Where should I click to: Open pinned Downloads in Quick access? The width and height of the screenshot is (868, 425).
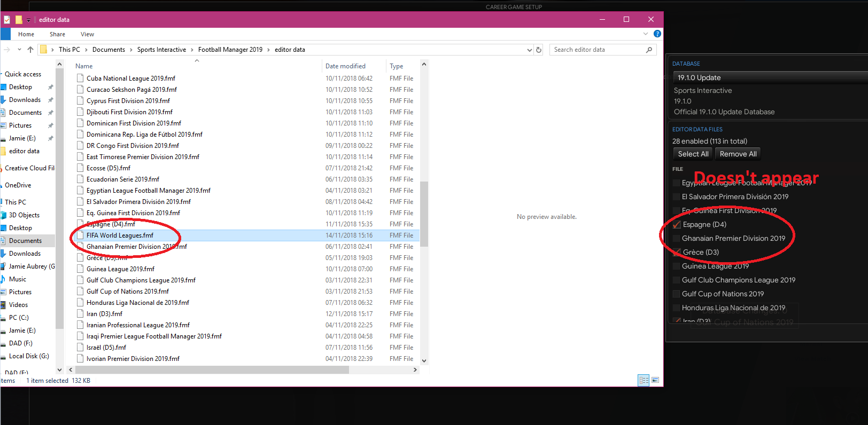(25, 100)
